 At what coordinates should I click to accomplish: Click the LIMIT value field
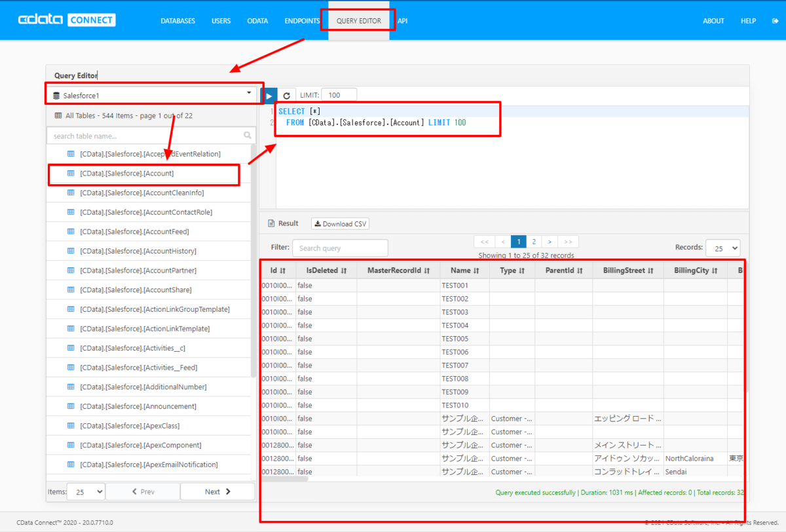[339, 96]
